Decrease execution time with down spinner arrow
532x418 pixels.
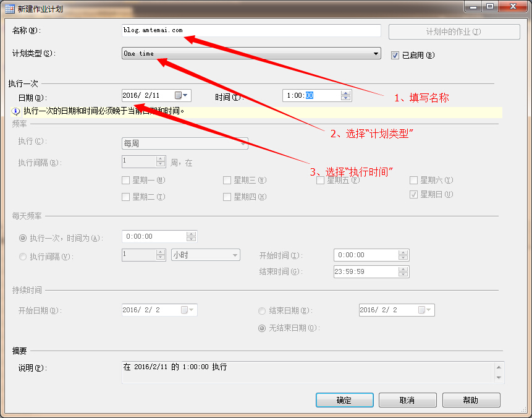(x=346, y=98)
